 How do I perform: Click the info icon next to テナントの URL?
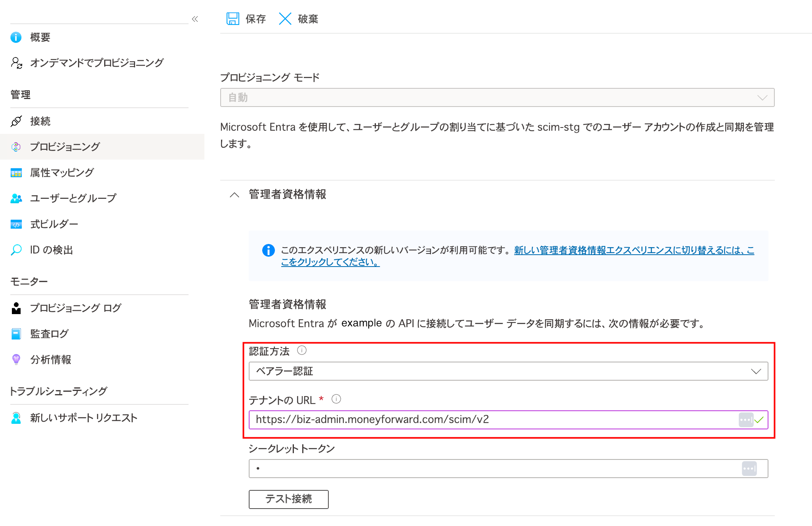pos(336,399)
